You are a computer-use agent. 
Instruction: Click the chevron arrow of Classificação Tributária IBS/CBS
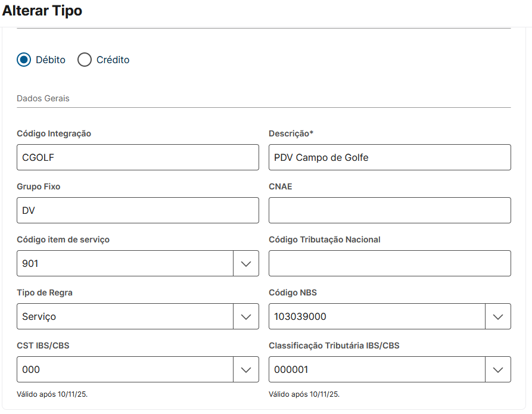pyautogui.click(x=498, y=369)
